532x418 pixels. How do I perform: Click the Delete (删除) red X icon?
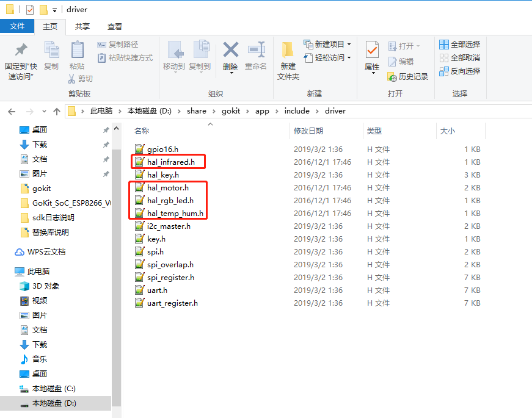[230, 50]
